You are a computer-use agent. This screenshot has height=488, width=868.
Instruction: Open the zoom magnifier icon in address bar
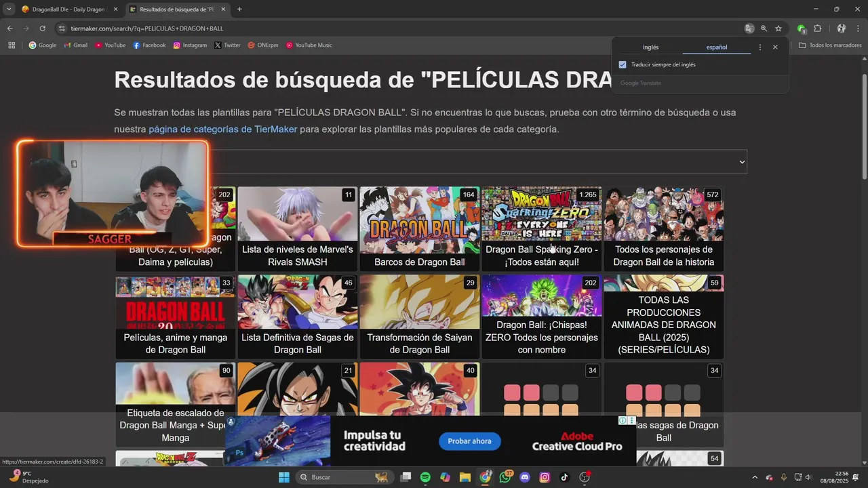click(764, 28)
